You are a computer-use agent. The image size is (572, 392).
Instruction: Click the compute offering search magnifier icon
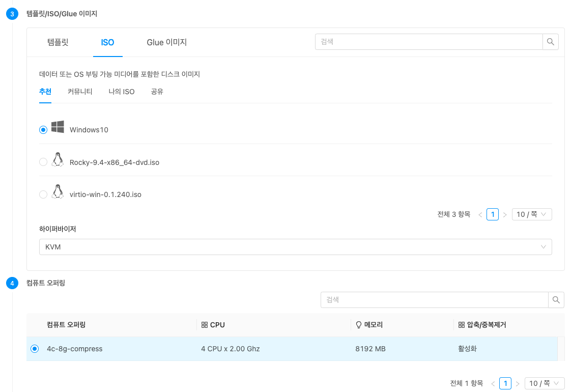point(556,300)
